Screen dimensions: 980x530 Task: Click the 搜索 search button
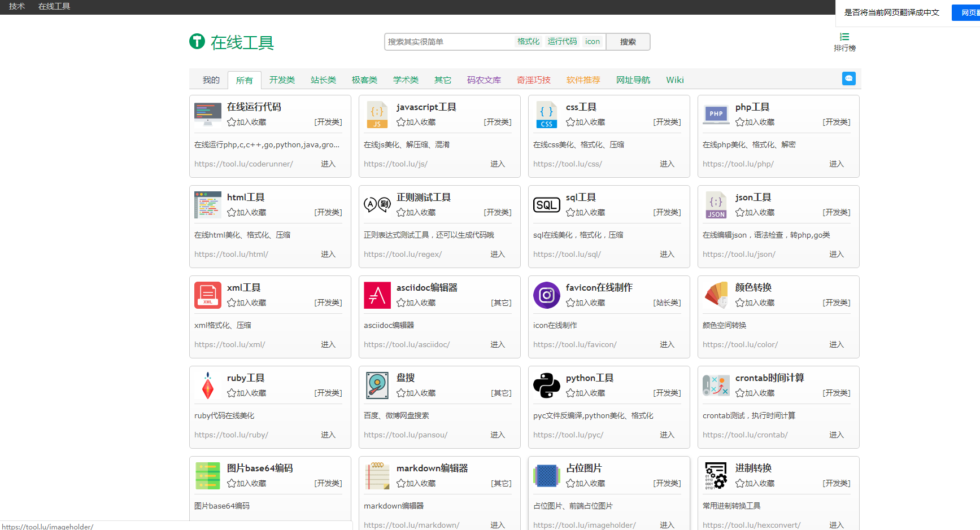[x=628, y=42]
